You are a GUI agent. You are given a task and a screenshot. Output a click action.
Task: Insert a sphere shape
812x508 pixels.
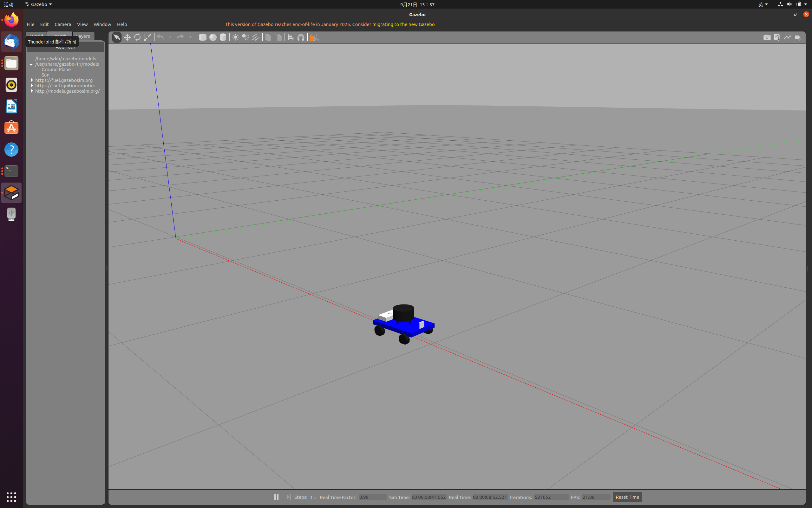pyautogui.click(x=213, y=37)
